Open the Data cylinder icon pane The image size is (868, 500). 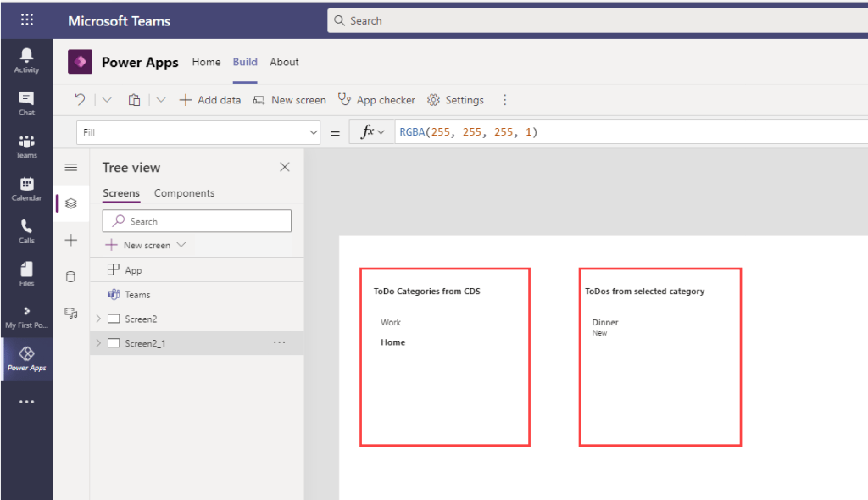click(71, 276)
